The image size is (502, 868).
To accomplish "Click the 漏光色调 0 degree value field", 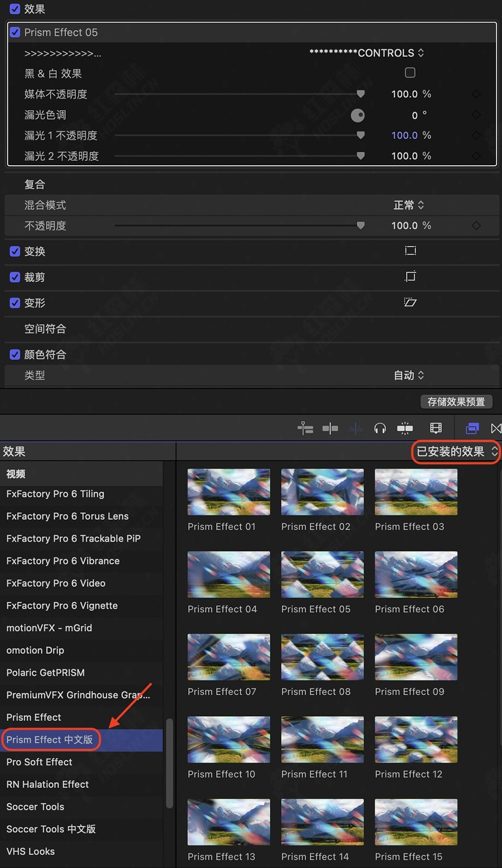I will click(415, 115).
